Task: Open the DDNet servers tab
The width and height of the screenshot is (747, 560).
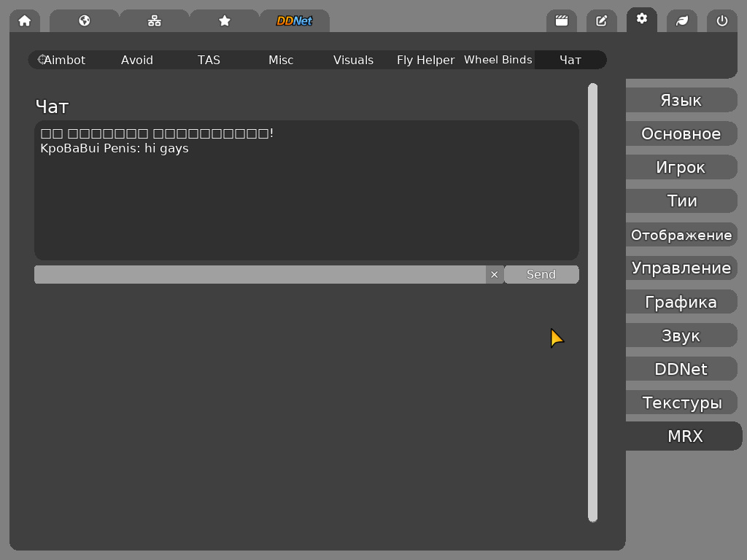Action: pos(295,21)
